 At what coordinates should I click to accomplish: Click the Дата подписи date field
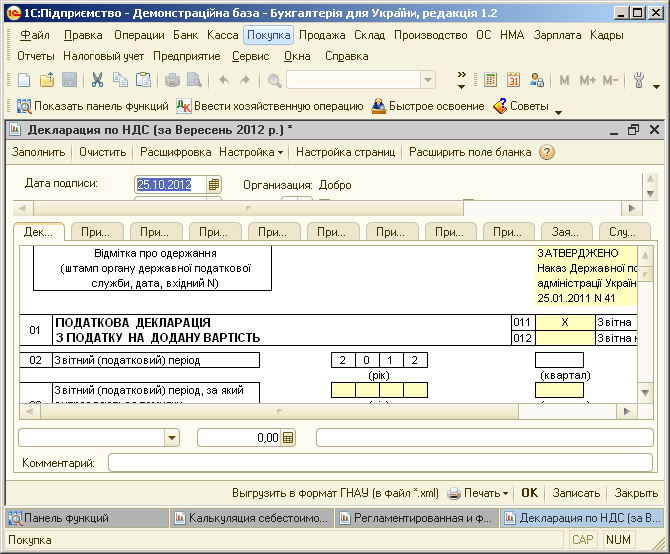(x=171, y=185)
